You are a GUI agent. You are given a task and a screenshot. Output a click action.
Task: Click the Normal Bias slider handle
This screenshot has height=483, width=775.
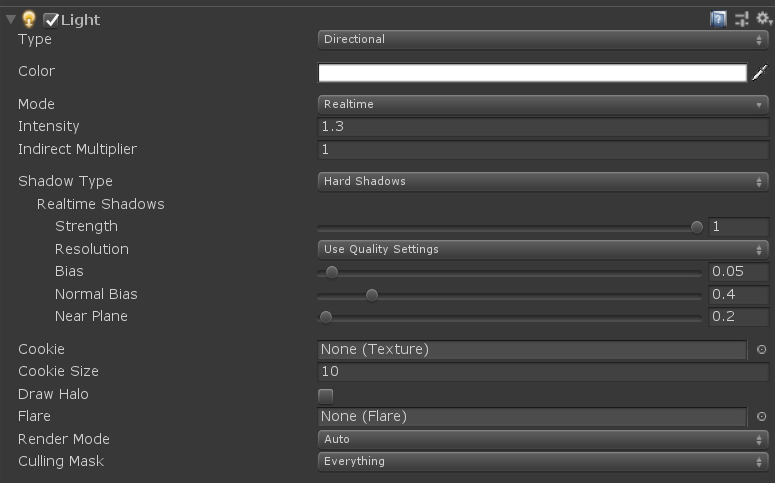click(x=372, y=295)
